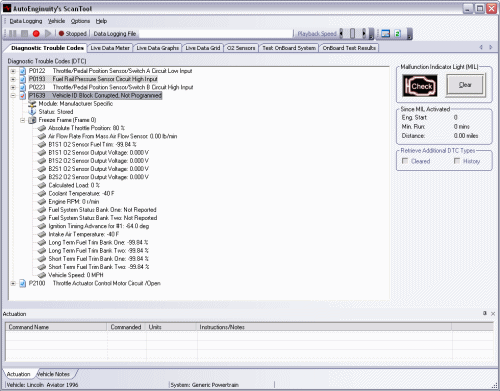Image resolution: width=500 pixels, height=391 pixels.
Task: Select the P0193 Fuel Rail Pressure Sensor row
Action: coord(93,79)
